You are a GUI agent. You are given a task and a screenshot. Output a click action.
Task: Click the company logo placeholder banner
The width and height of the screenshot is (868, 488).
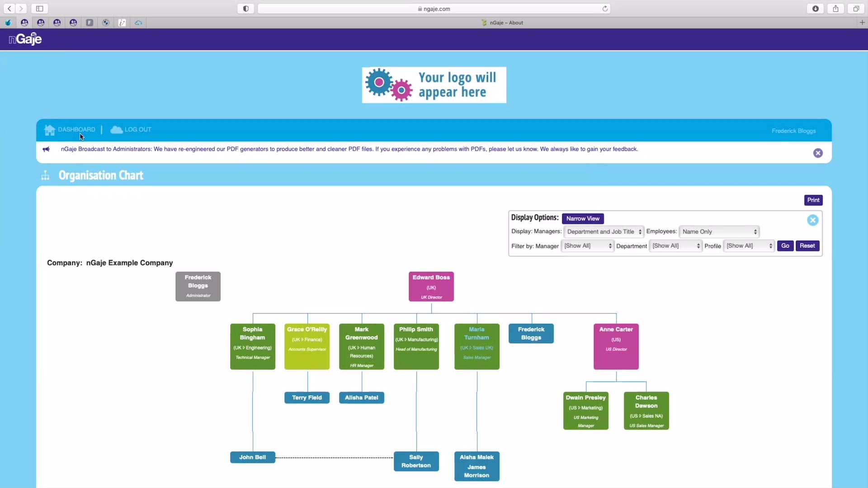(434, 85)
